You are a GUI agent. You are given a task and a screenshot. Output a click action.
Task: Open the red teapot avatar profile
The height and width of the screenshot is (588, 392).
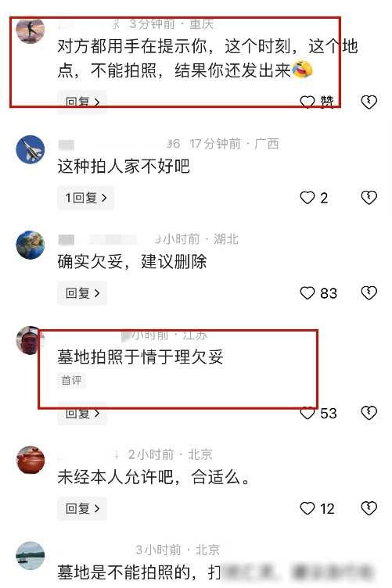point(31,461)
